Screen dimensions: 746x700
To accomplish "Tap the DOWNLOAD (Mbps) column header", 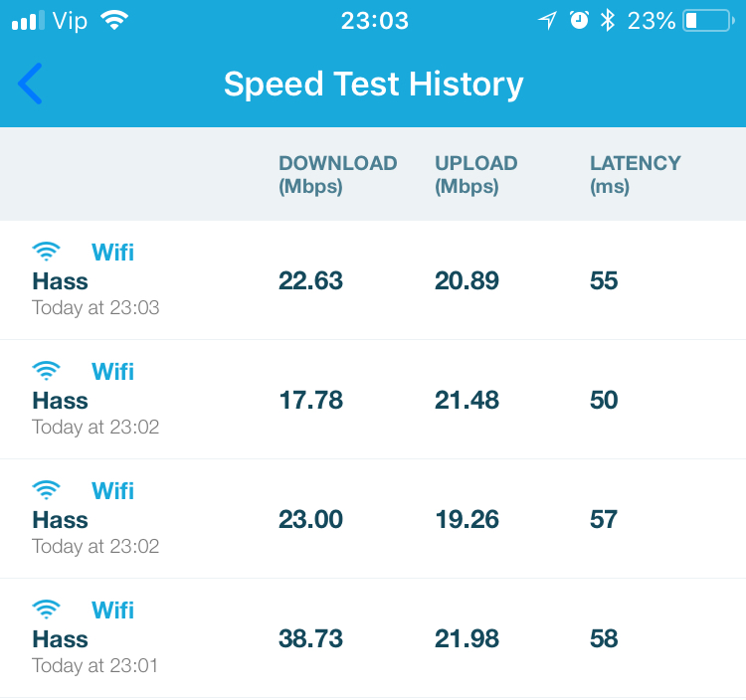I will (x=337, y=174).
